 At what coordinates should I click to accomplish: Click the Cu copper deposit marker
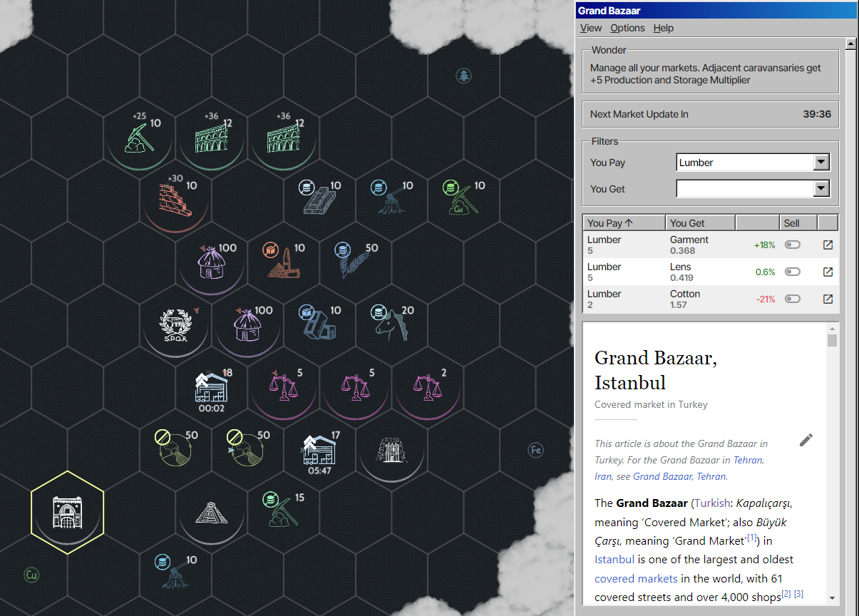pos(31,575)
